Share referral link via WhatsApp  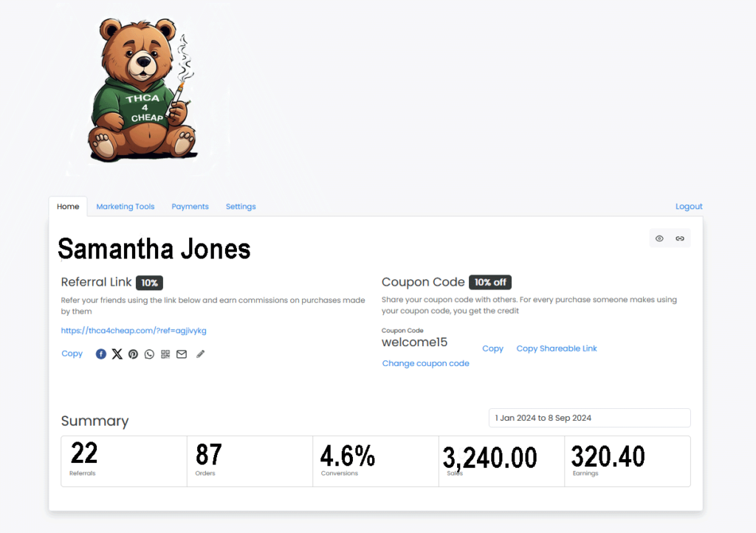tap(149, 354)
